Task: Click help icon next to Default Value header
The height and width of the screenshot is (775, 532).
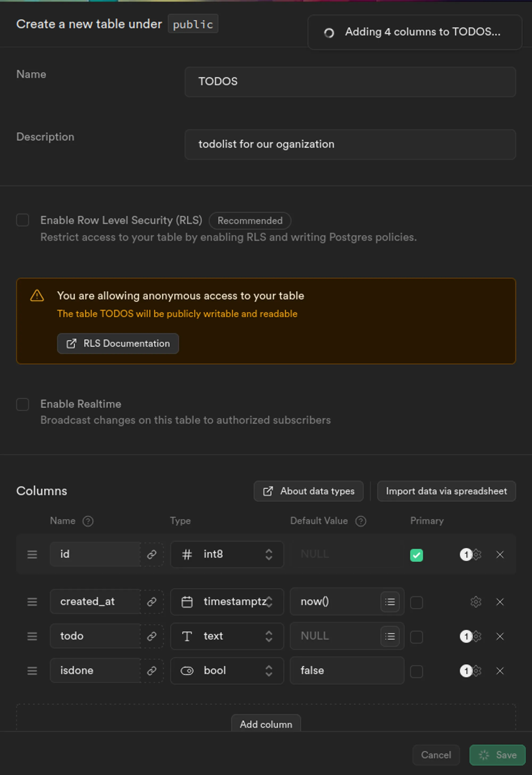Action: coord(360,521)
